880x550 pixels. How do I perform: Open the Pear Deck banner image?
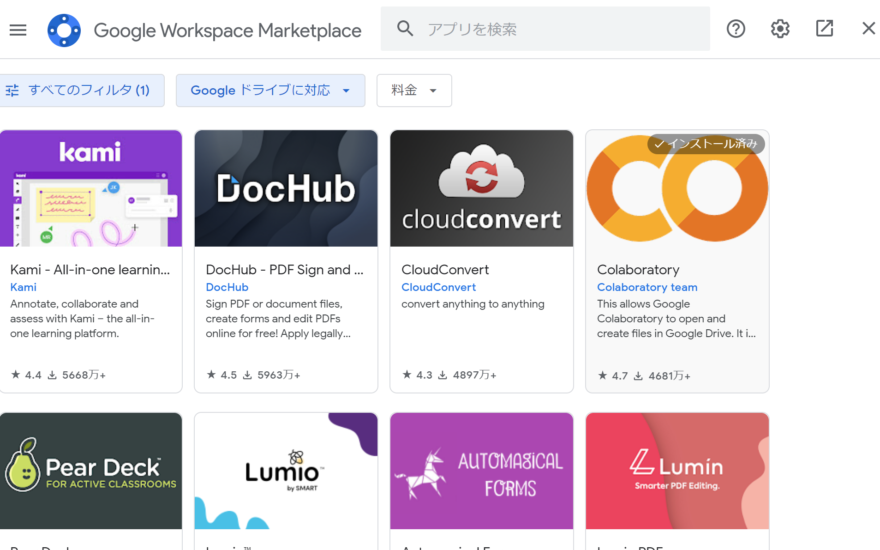[91, 471]
